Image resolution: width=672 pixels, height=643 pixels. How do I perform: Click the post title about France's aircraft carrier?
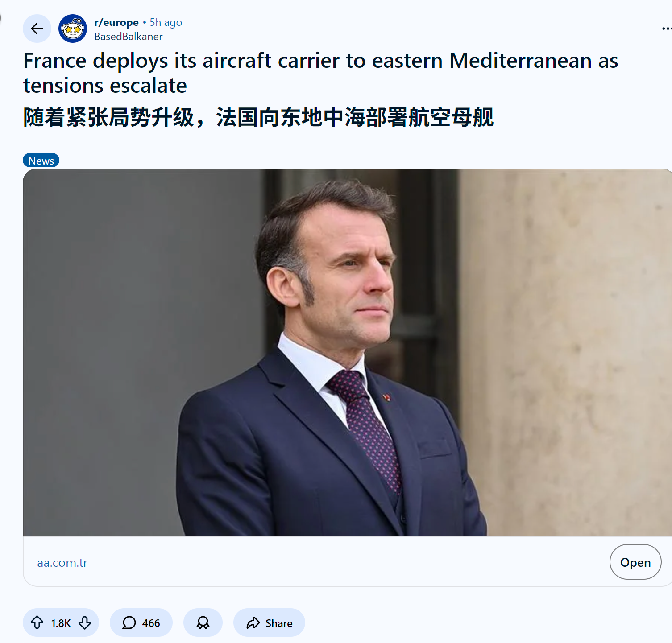tap(320, 73)
